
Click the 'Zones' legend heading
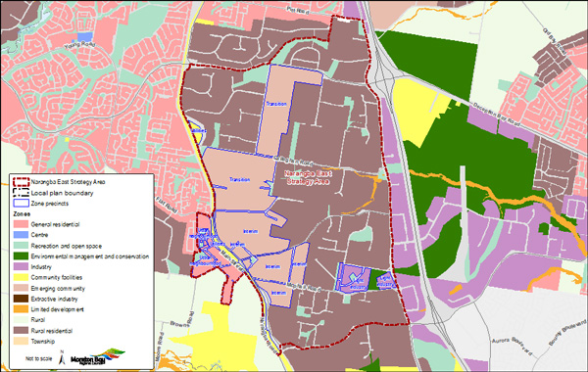click(22, 214)
